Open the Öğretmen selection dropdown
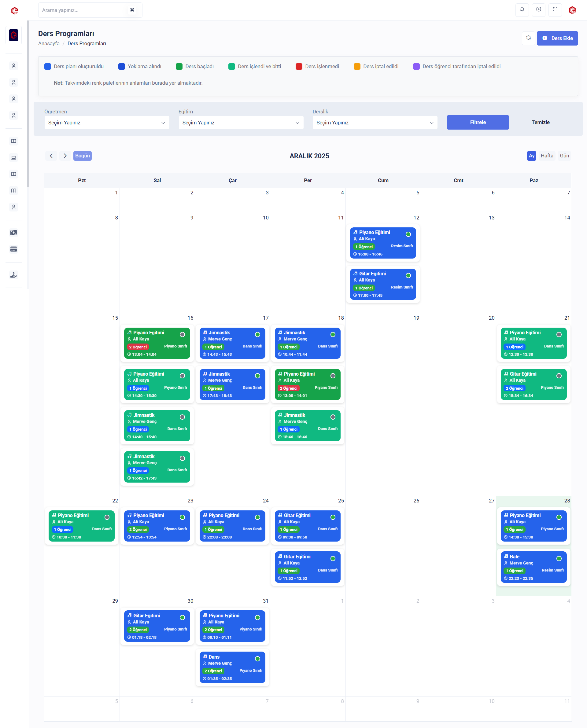The width and height of the screenshot is (587, 728). [106, 123]
